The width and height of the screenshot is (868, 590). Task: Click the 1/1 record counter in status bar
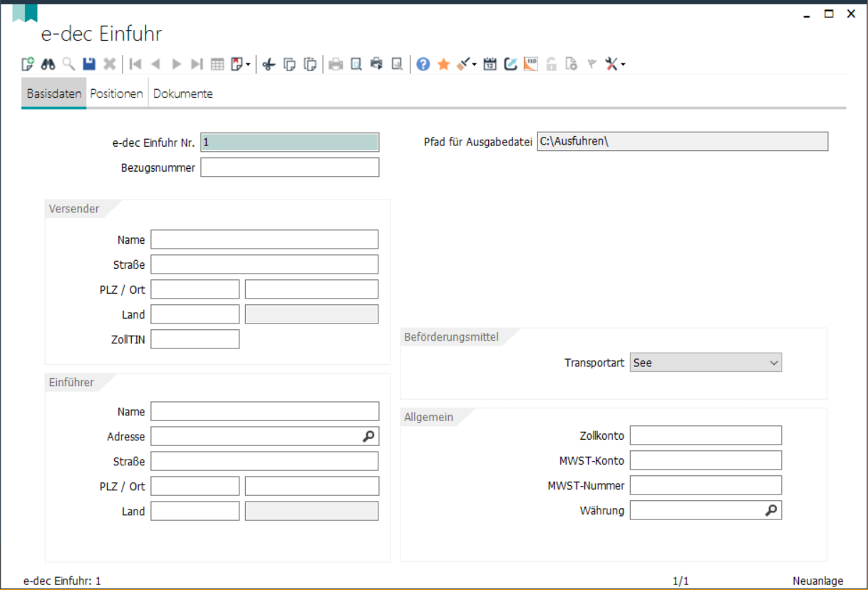(681, 581)
